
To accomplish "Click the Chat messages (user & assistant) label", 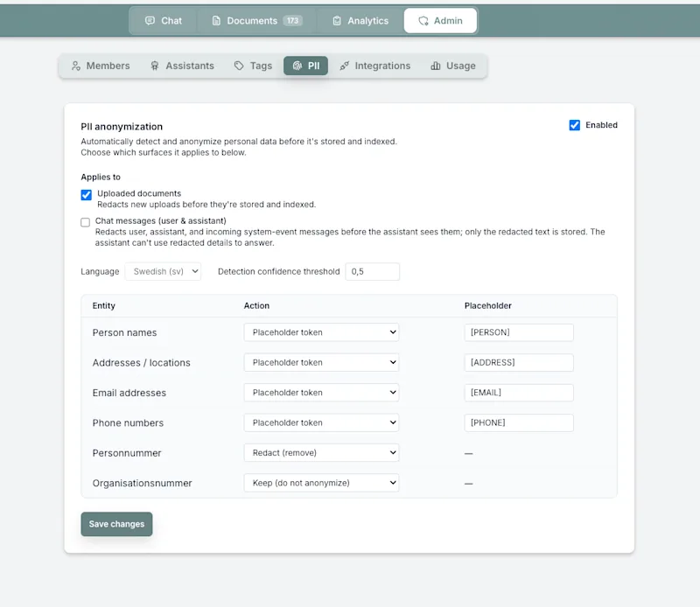I will point(161,221).
